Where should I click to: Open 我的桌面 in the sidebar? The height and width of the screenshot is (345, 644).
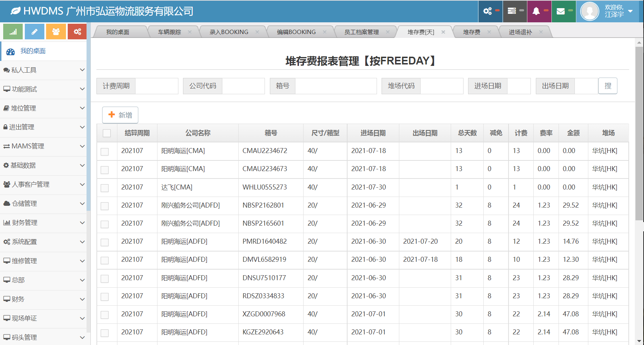[x=44, y=51]
